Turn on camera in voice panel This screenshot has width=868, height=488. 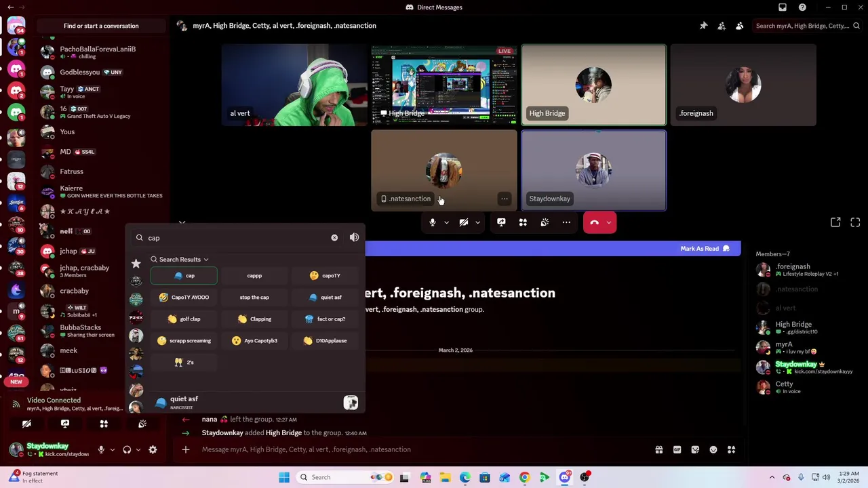tap(26, 424)
